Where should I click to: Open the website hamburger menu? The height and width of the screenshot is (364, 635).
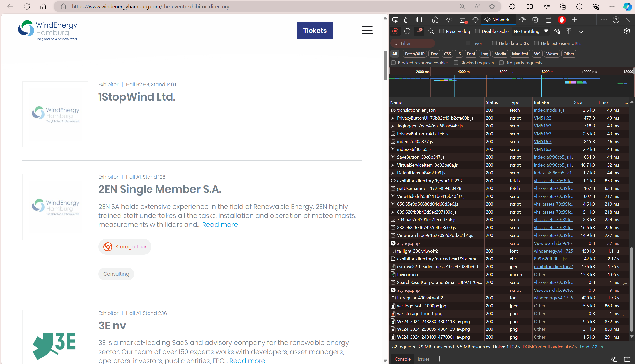point(367,30)
